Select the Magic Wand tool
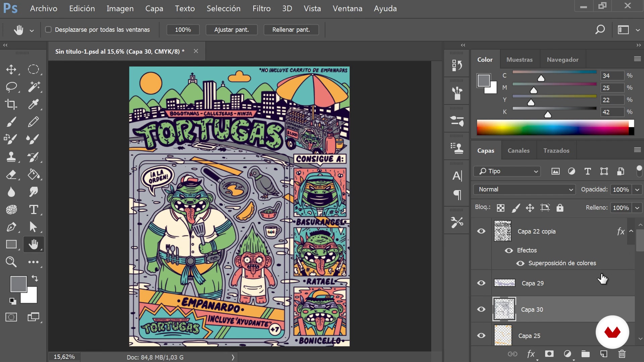The width and height of the screenshot is (644, 362). [33, 87]
